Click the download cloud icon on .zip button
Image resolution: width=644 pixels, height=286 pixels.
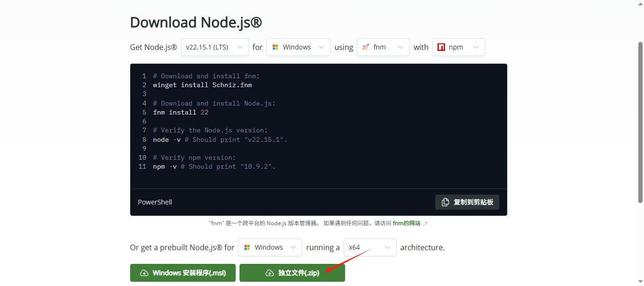point(270,273)
